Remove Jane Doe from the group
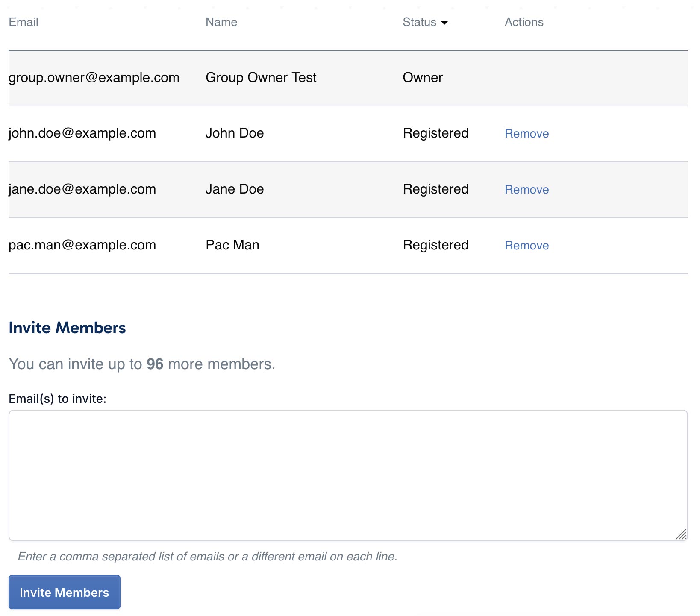700x616 pixels. (x=526, y=190)
